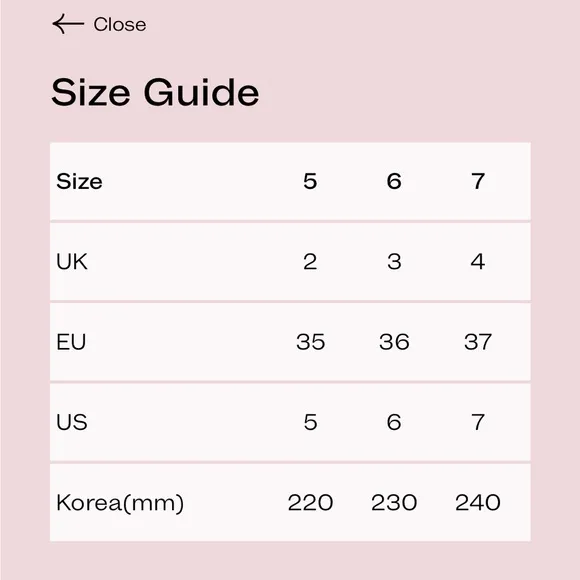580x580 pixels.
Task: Click the Korea(mm) row label
Action: [120, 503]
